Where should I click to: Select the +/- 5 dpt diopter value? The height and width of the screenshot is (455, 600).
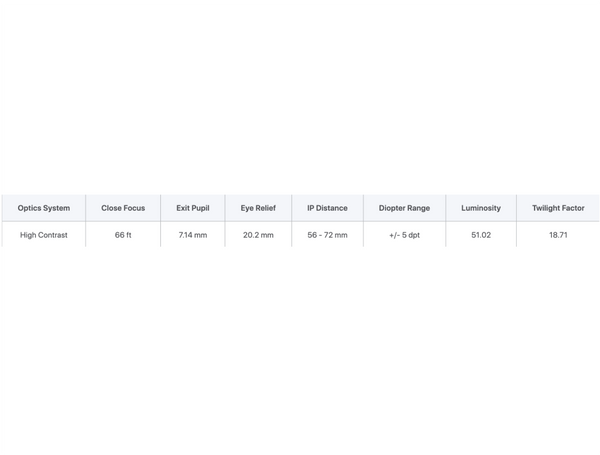coord(404,235)
